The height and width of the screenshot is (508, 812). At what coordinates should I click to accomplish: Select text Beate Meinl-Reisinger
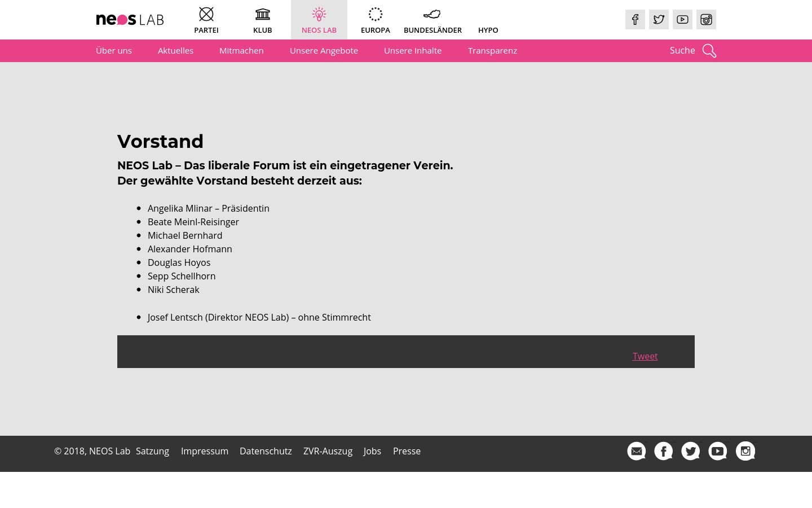tap(193, 222)
